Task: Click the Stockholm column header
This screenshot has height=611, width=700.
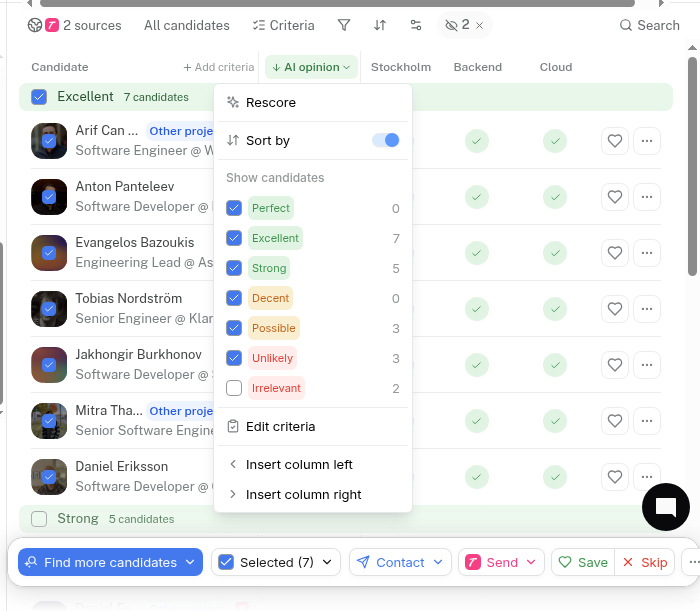Action: [x=401, y=67]
